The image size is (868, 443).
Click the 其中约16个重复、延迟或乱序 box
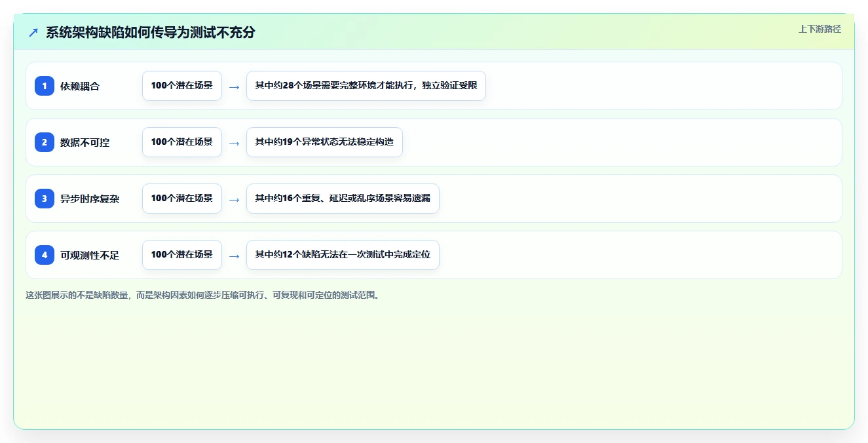(343, 199)
